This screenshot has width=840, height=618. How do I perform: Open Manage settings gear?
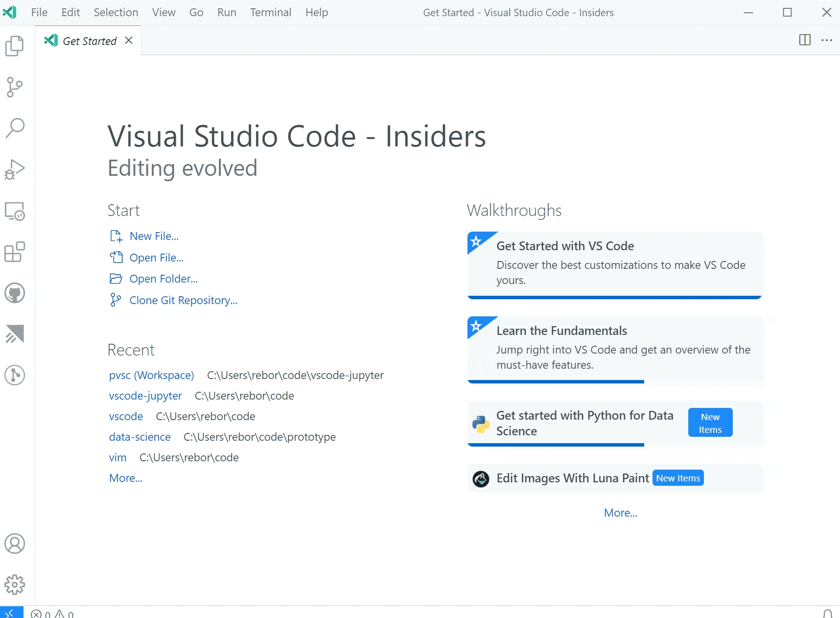point(15,585)
